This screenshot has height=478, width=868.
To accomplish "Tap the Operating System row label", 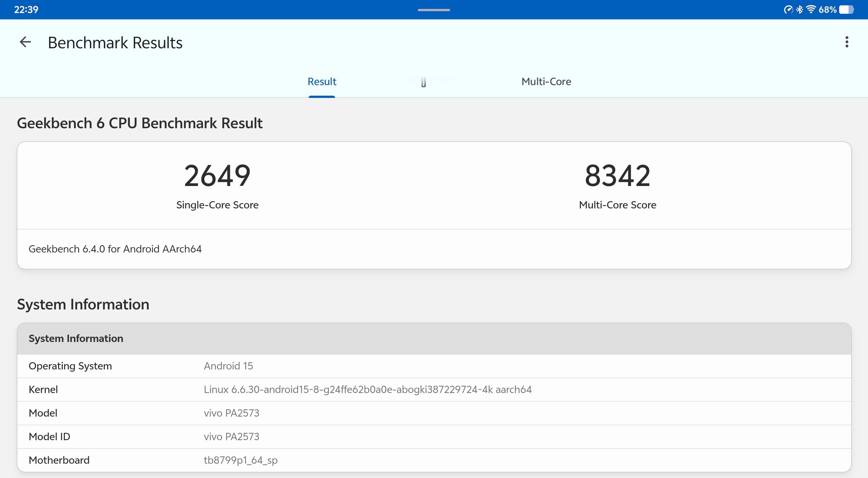I will (x=70, y=366).
